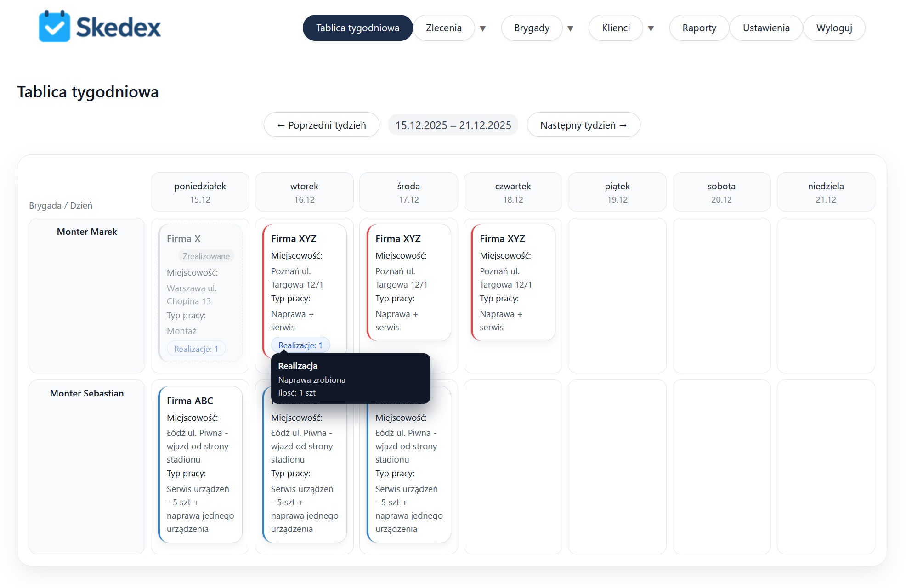Open the Tablica tygodniowa tab
The height and width of the screenshot is (588, 906).
coord(357,28)
